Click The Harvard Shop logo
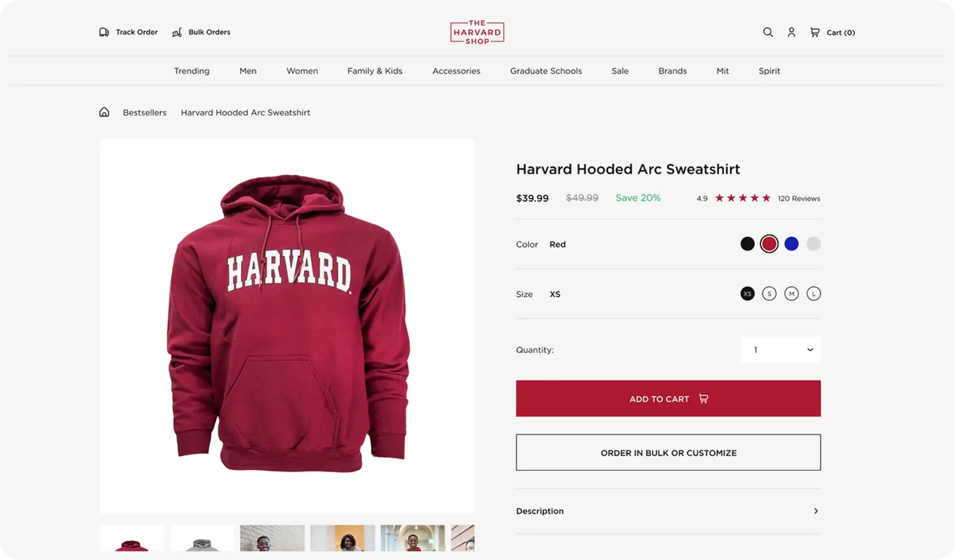This screenshot has height=560, width=955. click(477, 32)
